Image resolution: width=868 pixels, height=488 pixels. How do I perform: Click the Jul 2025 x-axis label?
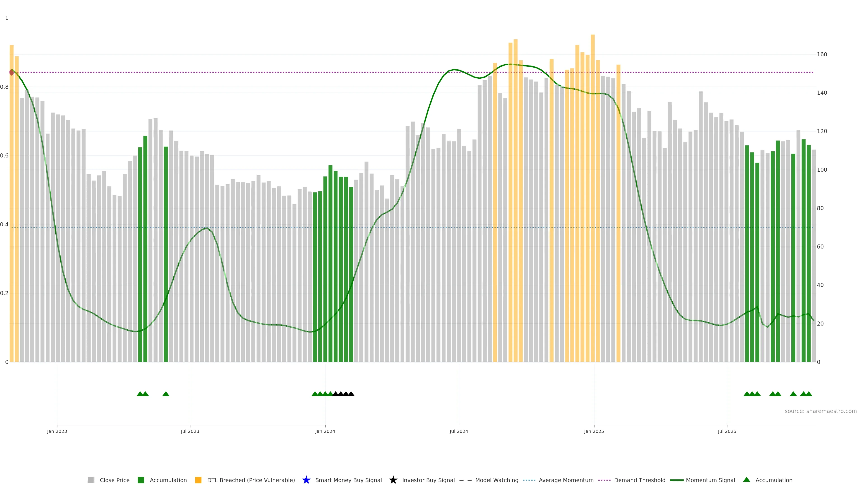pyautogui.click(x=727, y=431)
